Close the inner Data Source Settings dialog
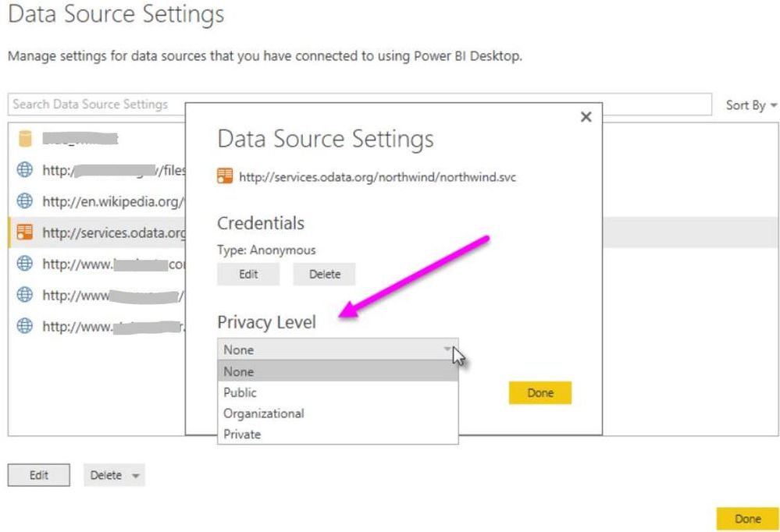 click(x=586, y=117)
